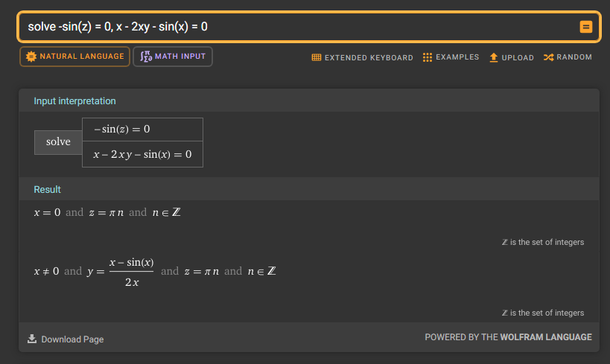Click the integral symbol icon on Math Input
This screenshot has height=364, width=610.
click(145, 57)
